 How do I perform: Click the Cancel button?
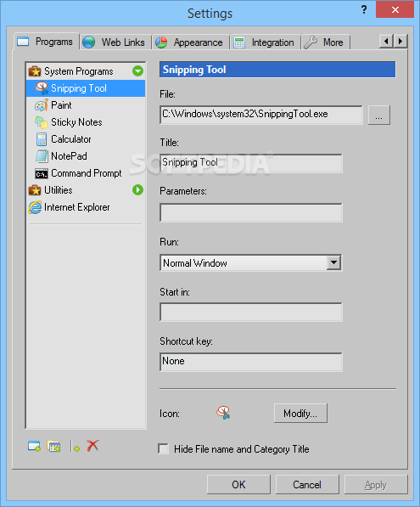click(307, 484)
